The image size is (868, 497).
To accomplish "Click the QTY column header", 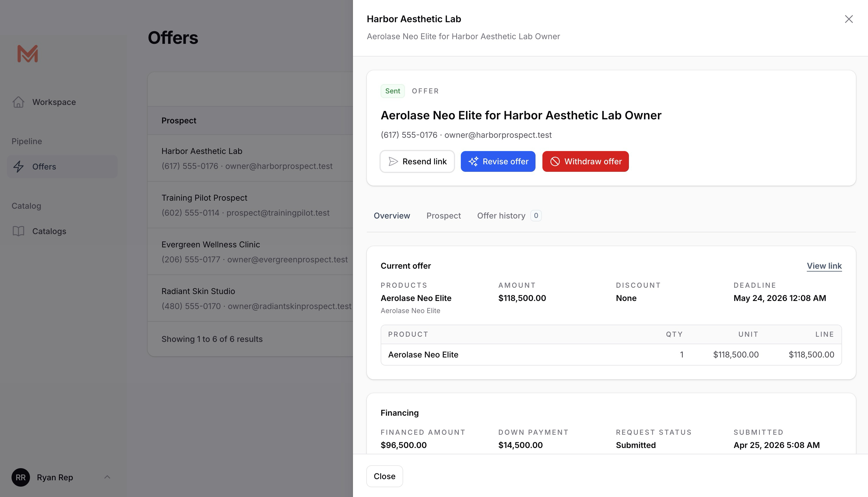I will point(674,334).
